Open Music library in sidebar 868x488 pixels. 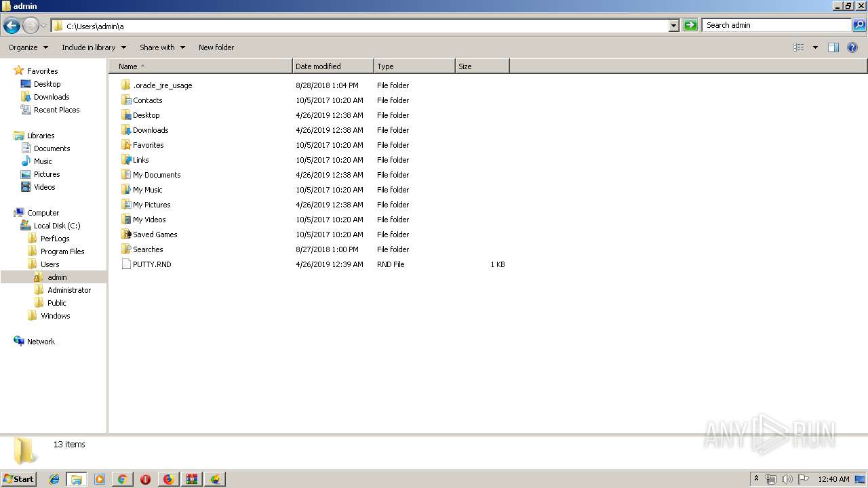[x=43, y=161]
